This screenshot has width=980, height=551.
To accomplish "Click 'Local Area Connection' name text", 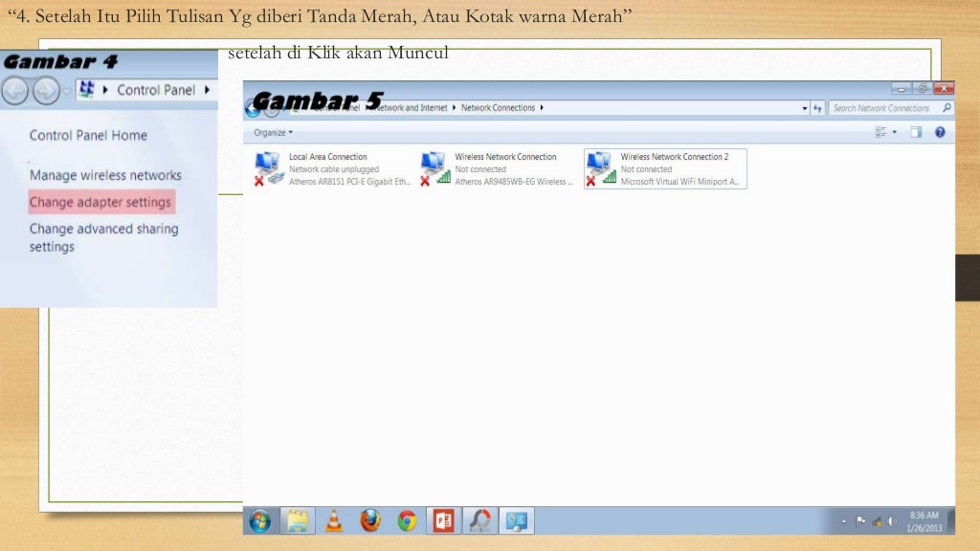I will pyautogui.click(x=328, y=157).
